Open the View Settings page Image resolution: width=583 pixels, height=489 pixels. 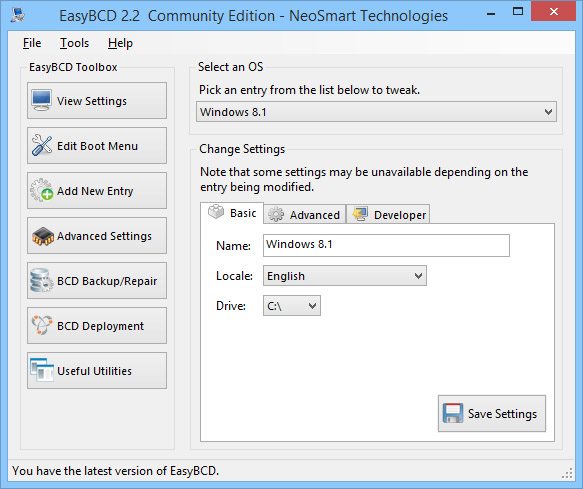[x=97, y=101]
